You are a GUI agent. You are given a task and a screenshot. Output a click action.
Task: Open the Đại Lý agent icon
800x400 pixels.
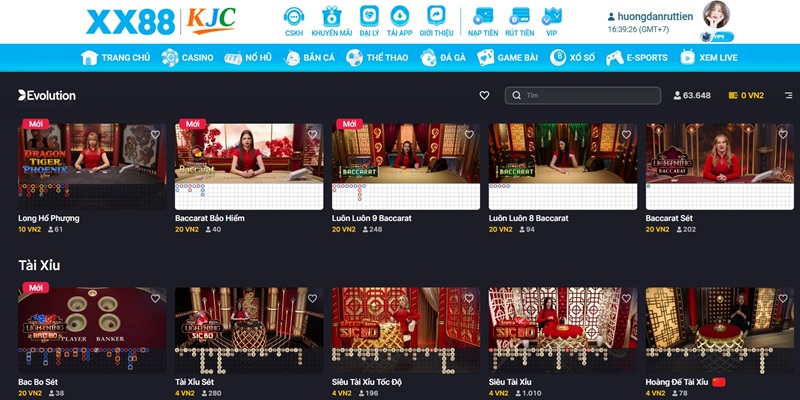click(x=368, y=18)
